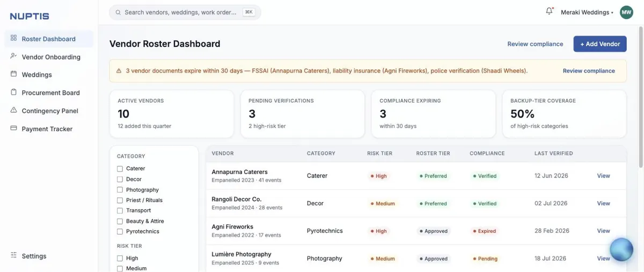Check the Beauty & Attire filter
This screenshot has height=272, width=644.
point(120,221)
